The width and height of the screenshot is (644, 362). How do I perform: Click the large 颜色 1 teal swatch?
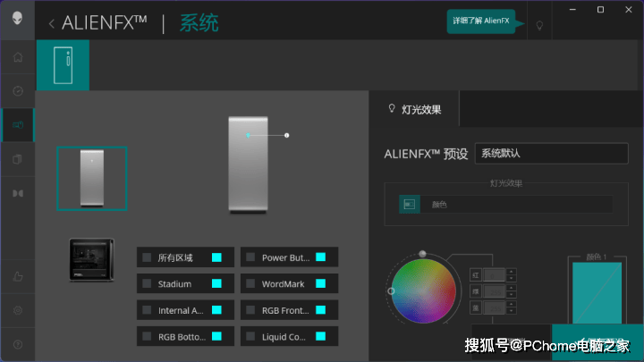597,293
